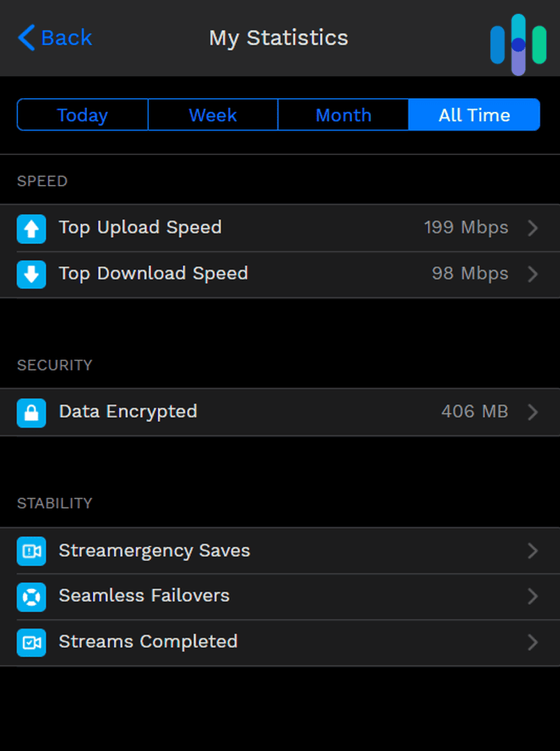
Task: Select the padlock icon beside Data Encrypted
Action: pyautogui.click(x=31, y=412)
